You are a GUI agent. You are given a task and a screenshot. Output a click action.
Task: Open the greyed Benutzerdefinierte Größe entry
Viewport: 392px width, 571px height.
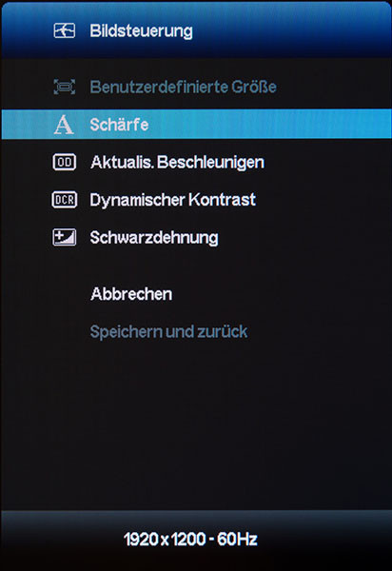click(x=183, y=87)
